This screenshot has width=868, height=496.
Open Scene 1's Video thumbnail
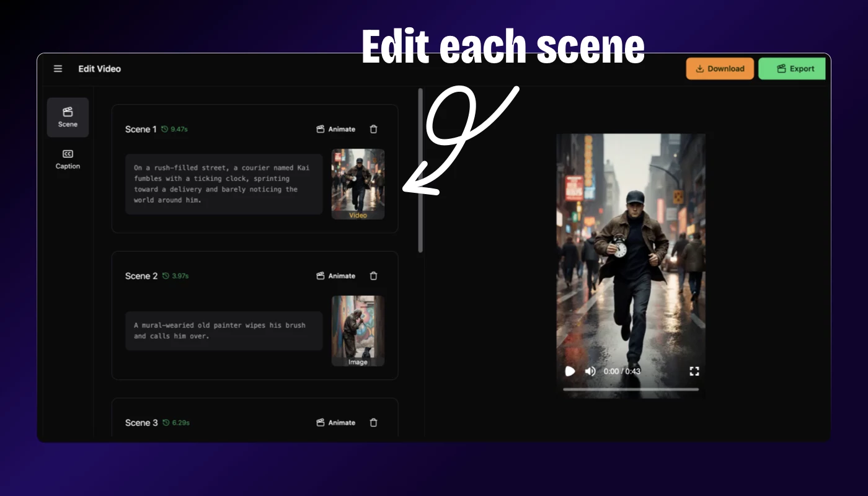[x=358, y=184]
